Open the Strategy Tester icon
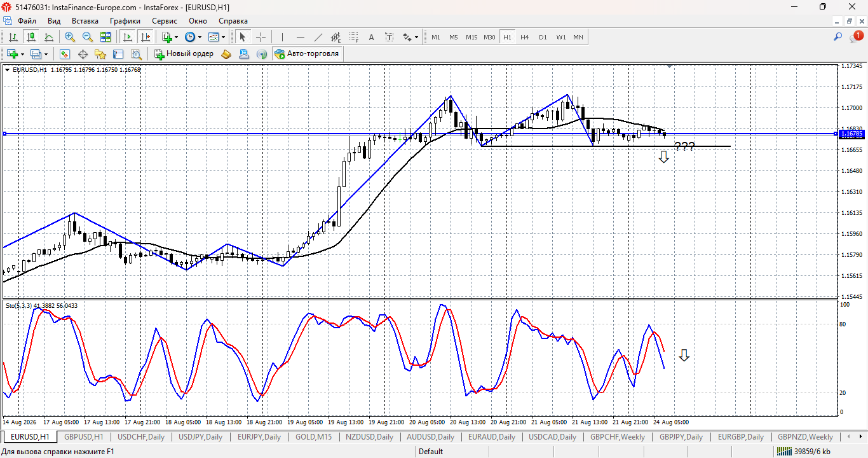Image resolution: width=868 pixels, height=458 pixels. [136, 54]
